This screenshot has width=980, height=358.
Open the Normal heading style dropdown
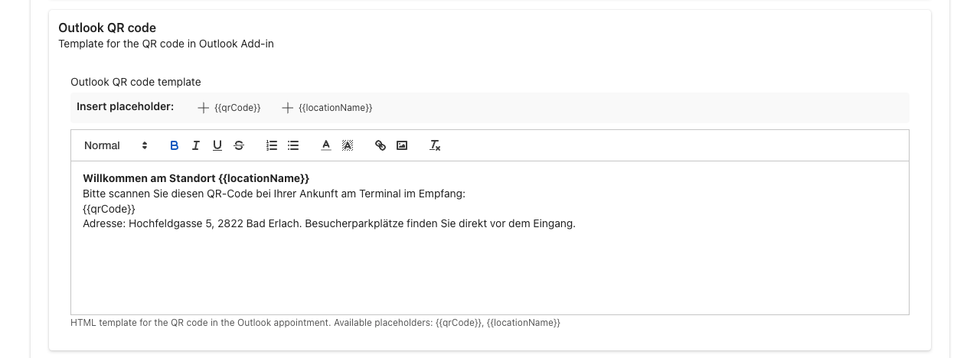point(116,145)
